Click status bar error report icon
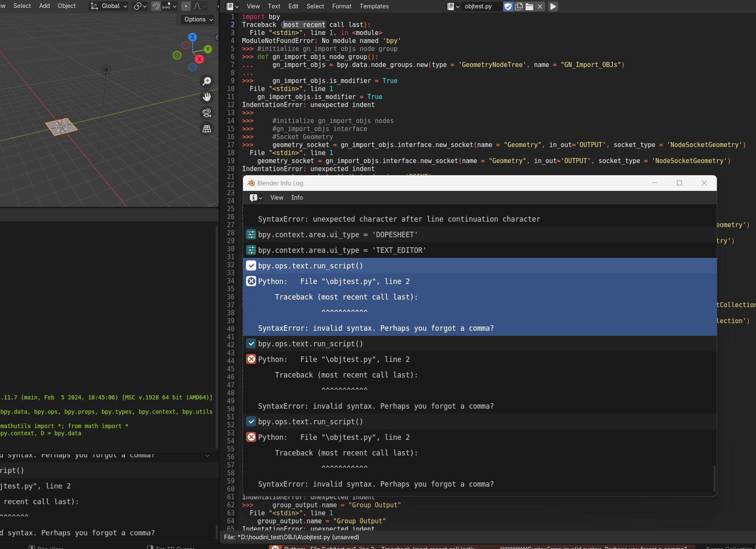 click(275, 547)
